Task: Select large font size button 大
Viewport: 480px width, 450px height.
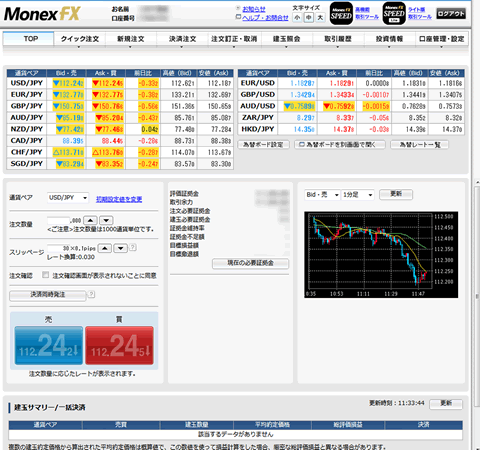Action: pos(320,18)
